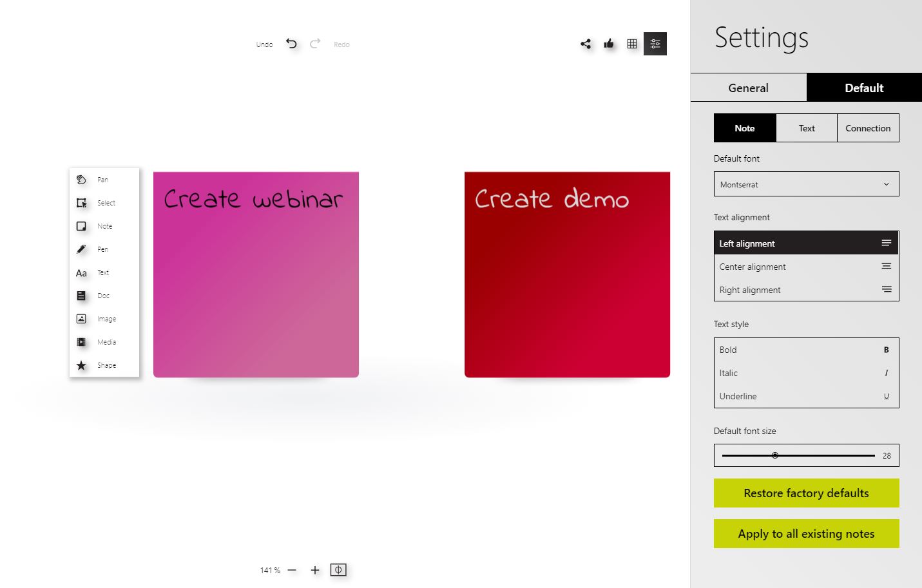The image size is (922, 588).
Task: Open the Connection defaults tab
Action: pyautogui.click(x=868, y=128)
